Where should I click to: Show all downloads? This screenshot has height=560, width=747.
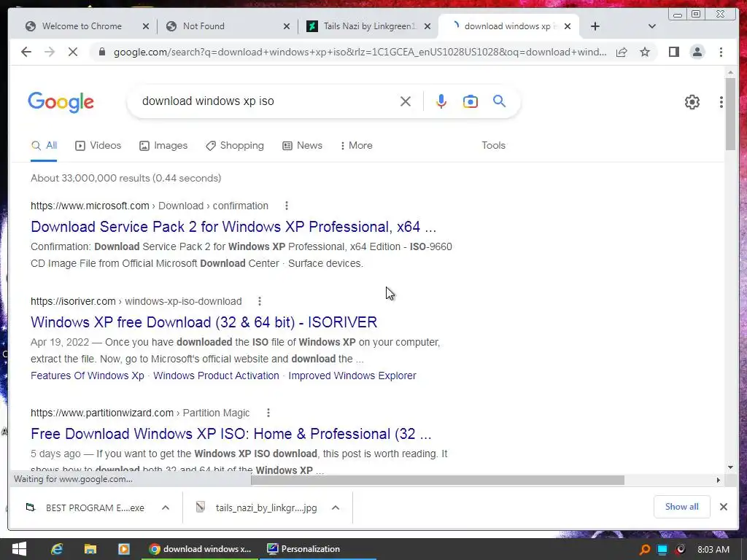pos(682,507)
